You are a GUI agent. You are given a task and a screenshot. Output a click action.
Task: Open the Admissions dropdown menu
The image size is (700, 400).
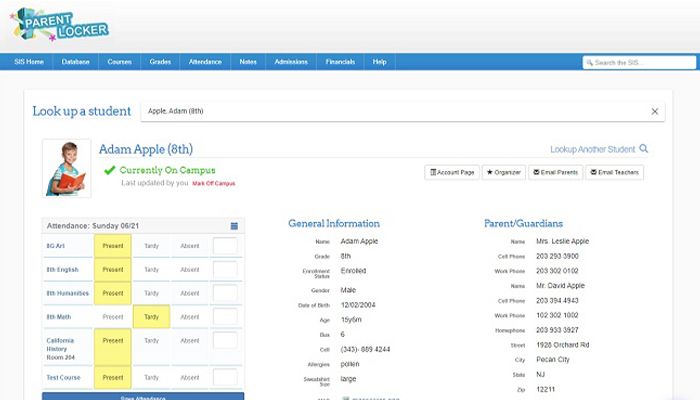pos(290,62)
